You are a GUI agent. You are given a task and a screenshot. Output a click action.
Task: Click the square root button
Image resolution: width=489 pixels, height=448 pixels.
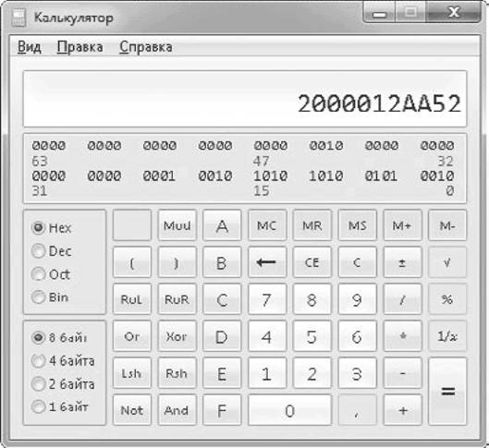point(447,262)
